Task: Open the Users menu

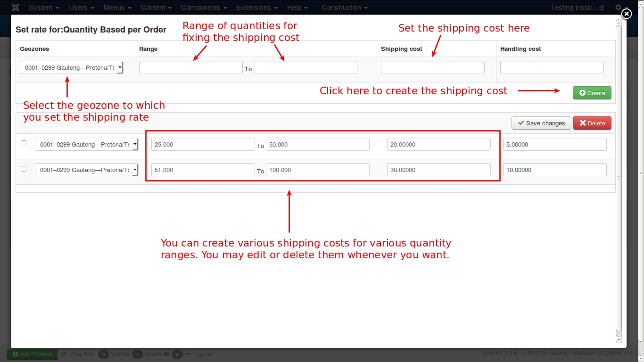Action: tap(82, 8)
